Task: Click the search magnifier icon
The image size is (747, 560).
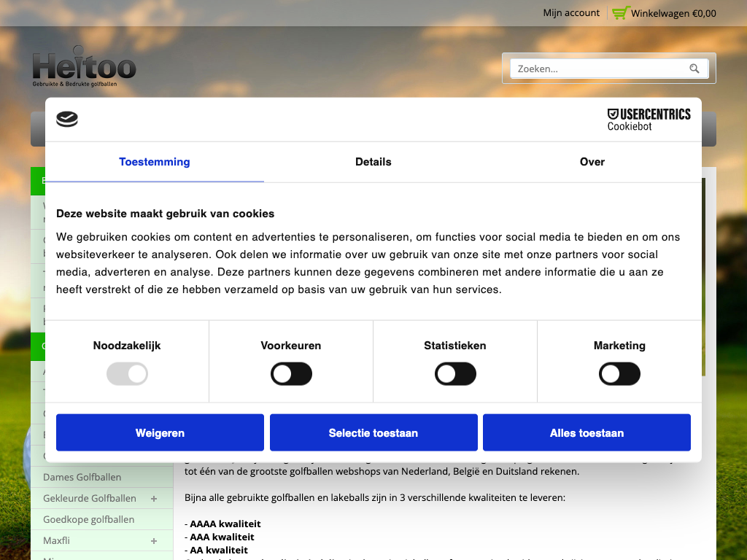Action: click(x=694, y=69)
